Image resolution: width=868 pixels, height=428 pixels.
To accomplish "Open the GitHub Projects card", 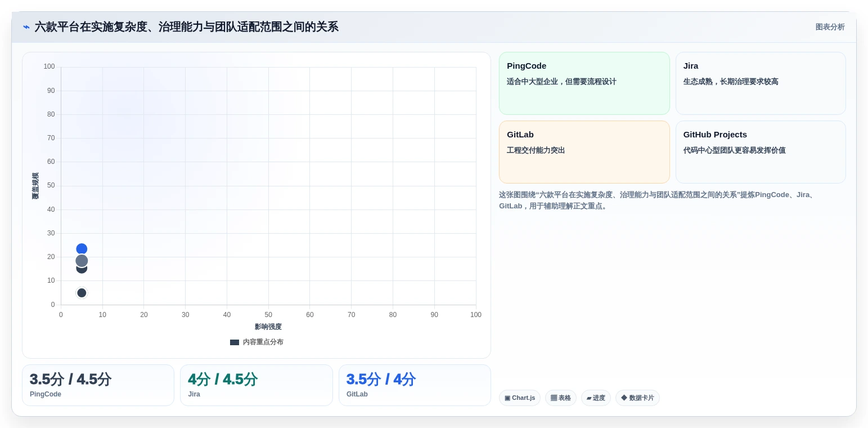I will [761, 152].
